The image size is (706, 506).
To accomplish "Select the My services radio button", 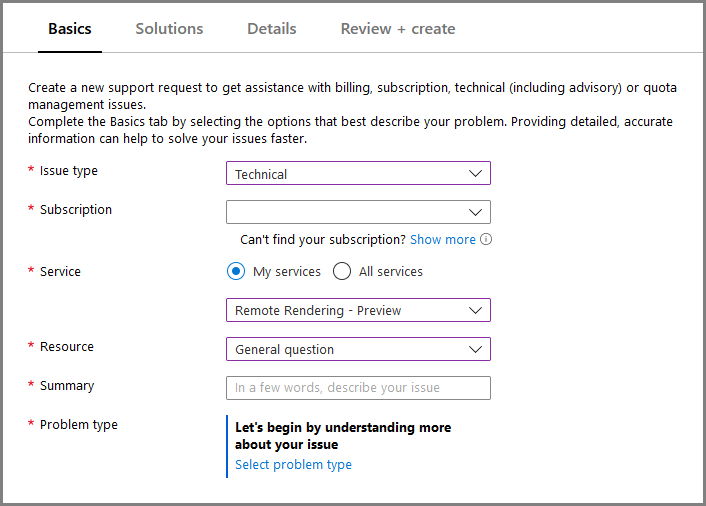I will pyautogui.click(x=236, y=271).
